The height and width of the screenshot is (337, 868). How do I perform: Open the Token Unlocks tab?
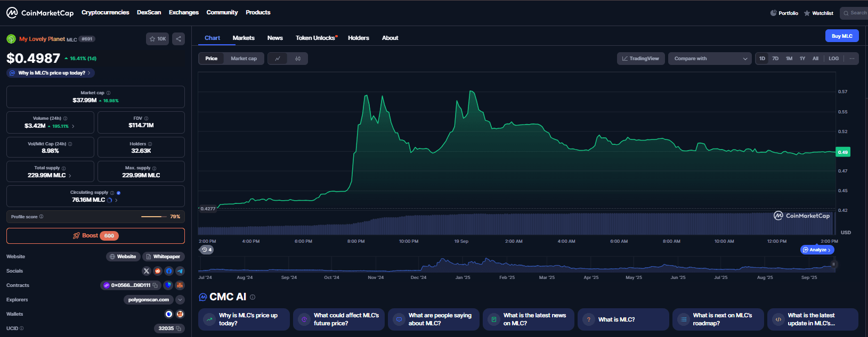316,38
